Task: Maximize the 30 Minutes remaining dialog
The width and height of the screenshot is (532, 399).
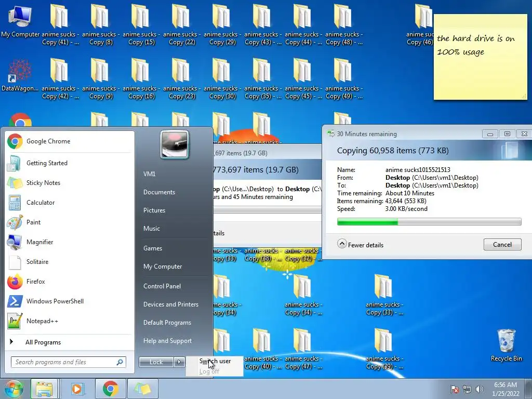Action: pyautogui.click(x=507, y=134)
